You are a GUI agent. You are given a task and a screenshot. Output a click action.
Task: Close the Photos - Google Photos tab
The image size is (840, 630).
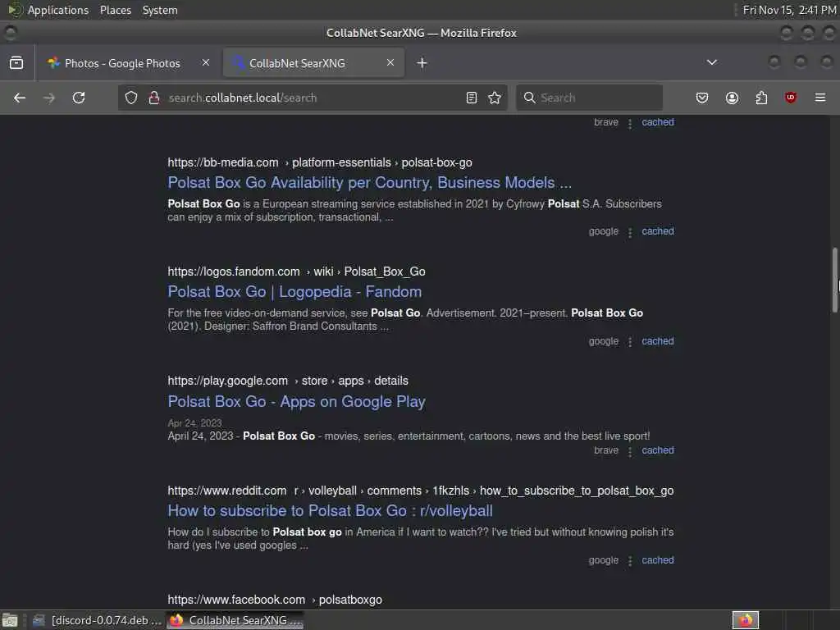206,62
